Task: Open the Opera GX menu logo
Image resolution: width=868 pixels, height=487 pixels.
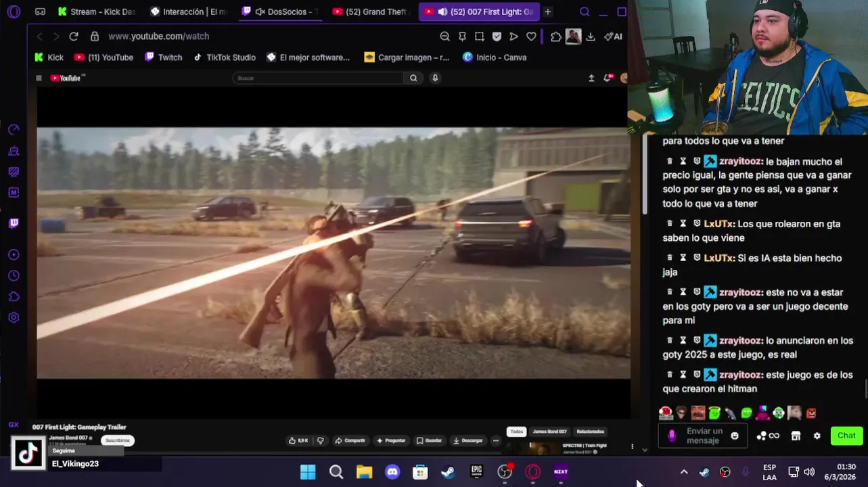Action: 14,11
